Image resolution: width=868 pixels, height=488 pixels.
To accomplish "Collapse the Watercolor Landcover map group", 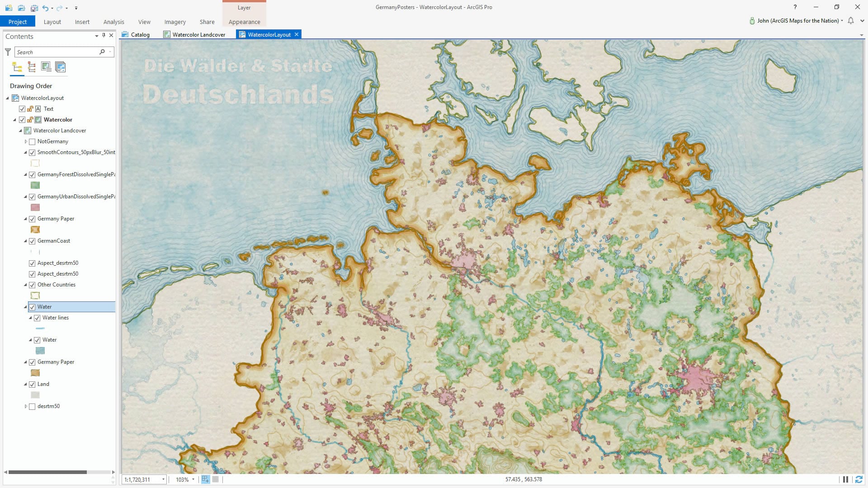I will click(20, 131).
